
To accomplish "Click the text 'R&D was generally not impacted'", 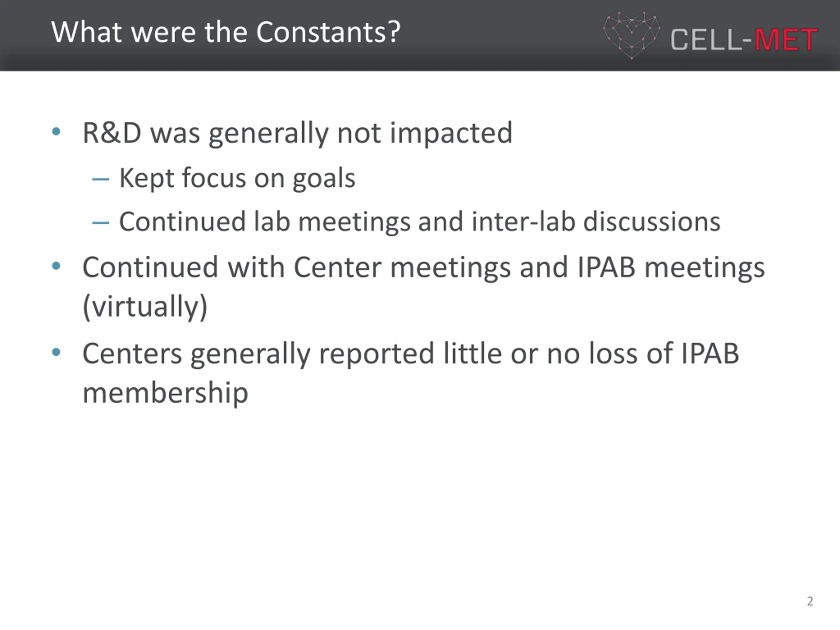I will click(x=297, y=133).
